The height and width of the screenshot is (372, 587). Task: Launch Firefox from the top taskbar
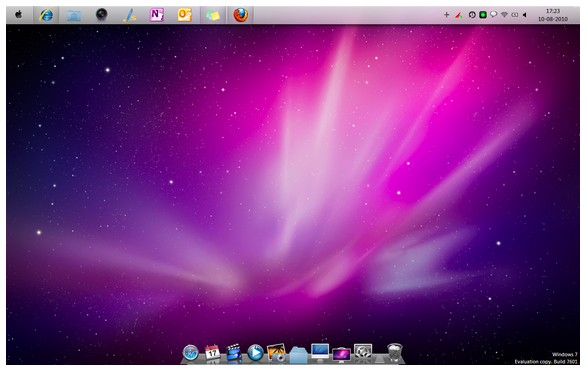pyautogui.click(x=240, y=15)
